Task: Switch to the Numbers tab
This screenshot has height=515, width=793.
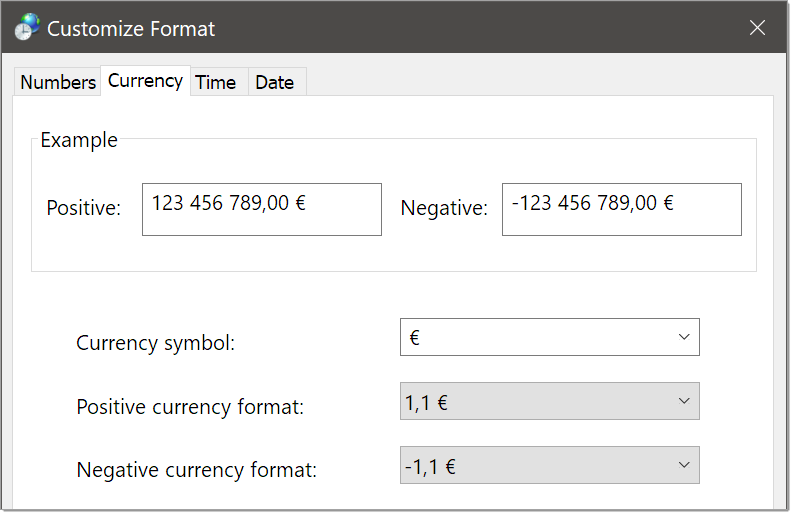Action: pyautogui.click(x=58, y=82)
